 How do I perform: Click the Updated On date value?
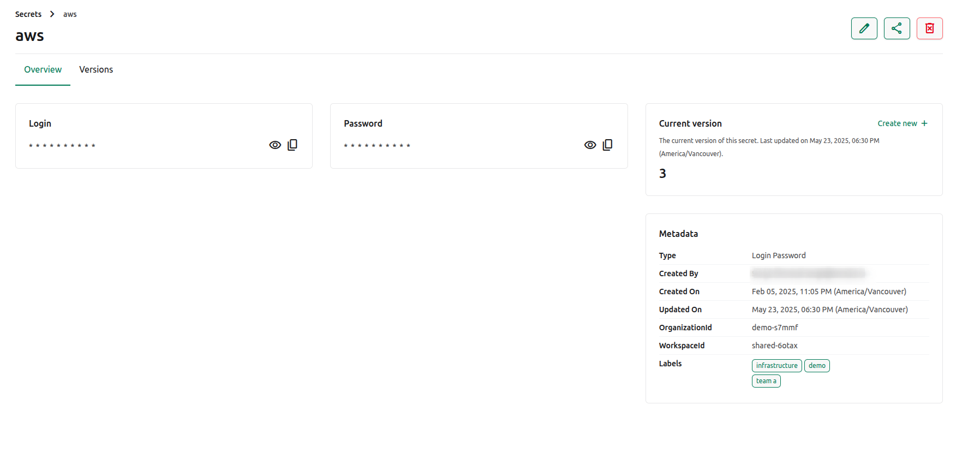coord(830,310)
